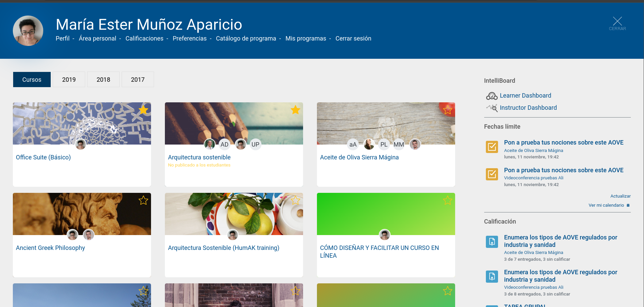The height and width of the screenshot is (307, 644).
Task: Go to Área personal
Action: pyautogui.click(x=97, y=39)
